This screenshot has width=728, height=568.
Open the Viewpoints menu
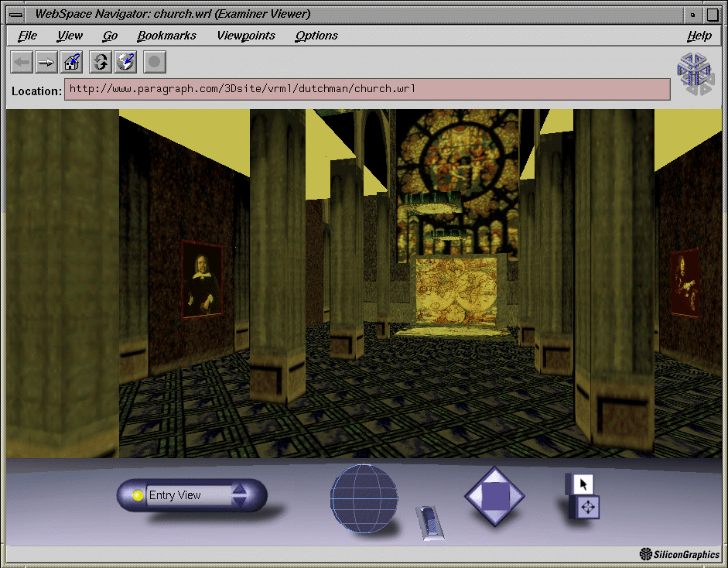pos(246,36)
